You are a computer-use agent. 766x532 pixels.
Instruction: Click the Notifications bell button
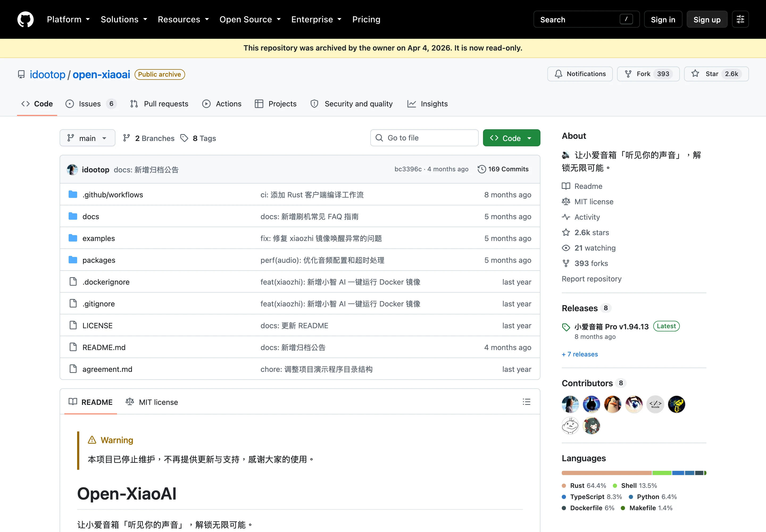click(x=580, y=74)
